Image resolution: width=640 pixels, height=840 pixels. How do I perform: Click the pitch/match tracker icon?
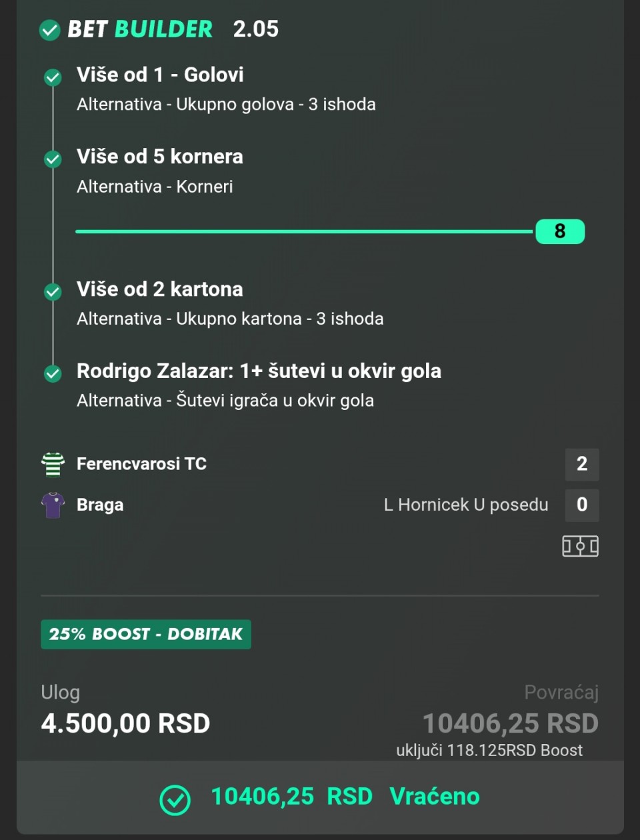coord(580,546)
